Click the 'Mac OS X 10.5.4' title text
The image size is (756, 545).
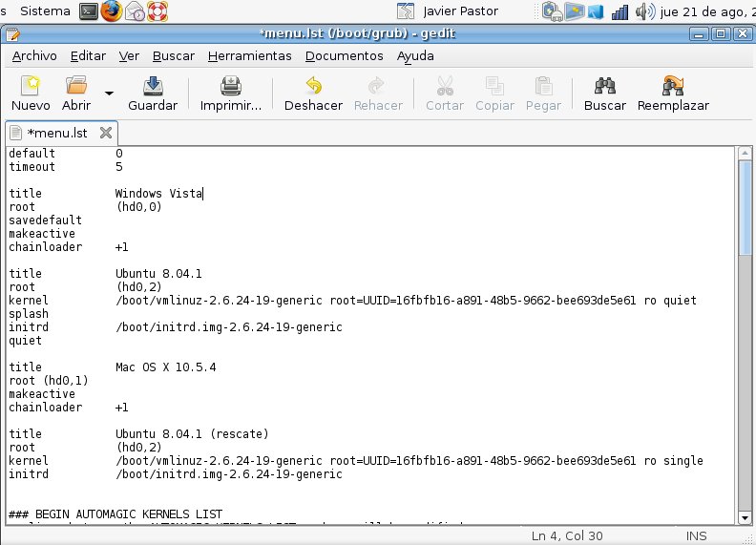[165, 367]
